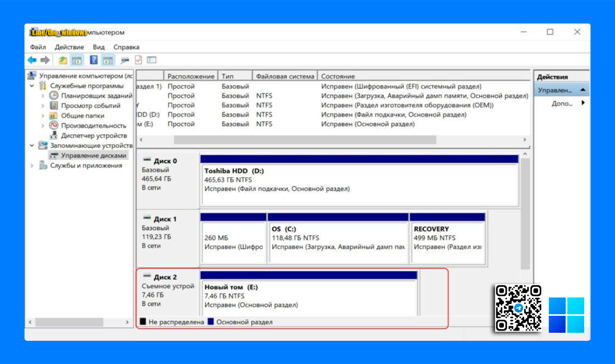
Task: Open the Справка menu
Action: pos(126,47)
